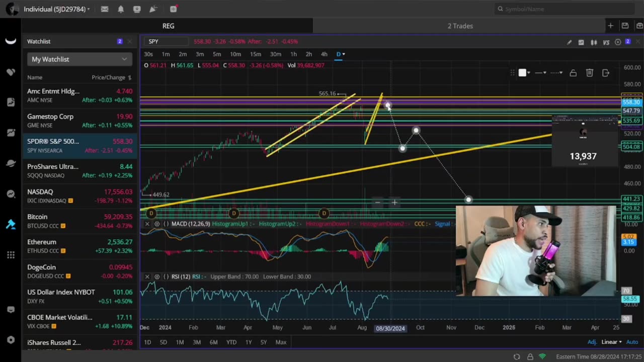The height and width of the screenshot is (362, 644).
Task: Open MACD indicator code braces icon
Action: (166, 224)
